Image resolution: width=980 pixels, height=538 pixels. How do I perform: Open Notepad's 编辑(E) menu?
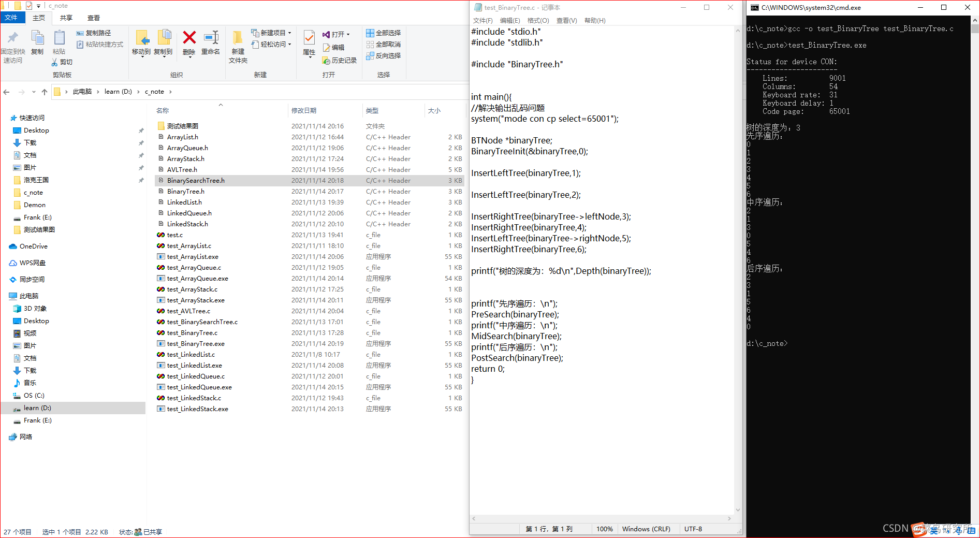pyautogui.click(x=510, y=21)
